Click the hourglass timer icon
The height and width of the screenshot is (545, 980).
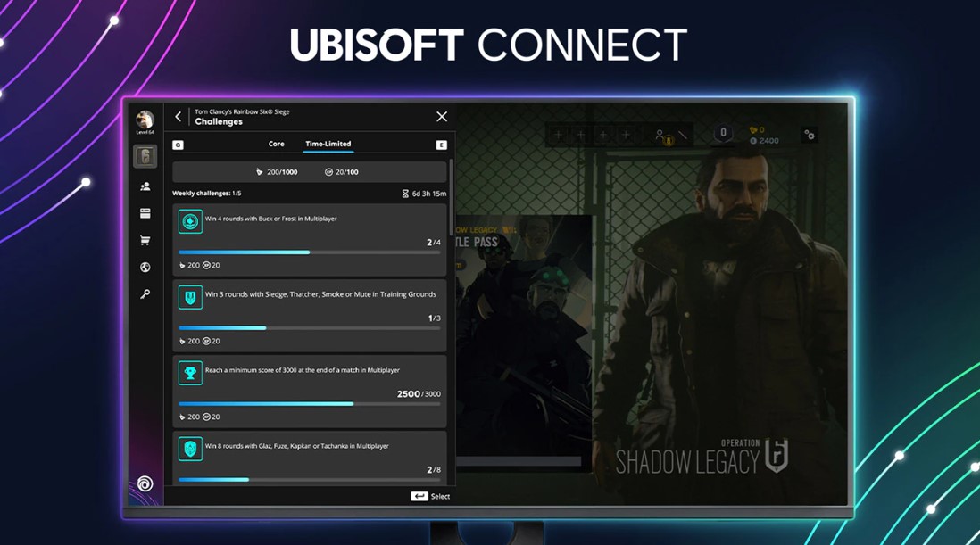[405, 194]
